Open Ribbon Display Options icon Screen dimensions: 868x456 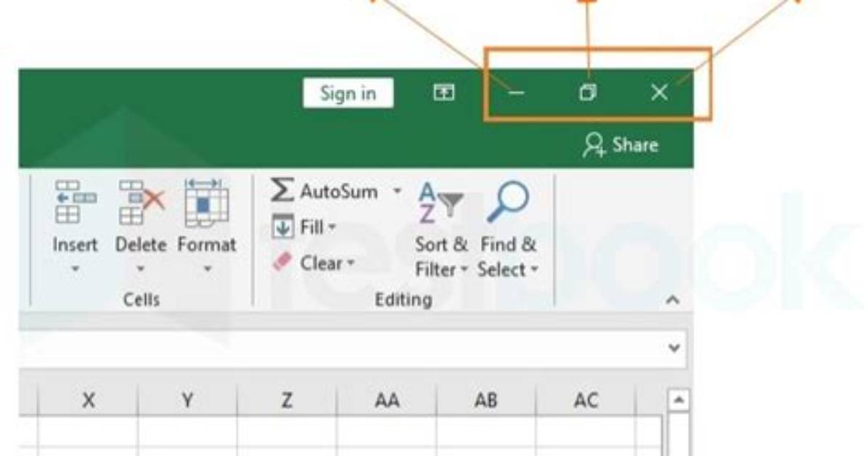pos(443,92)
